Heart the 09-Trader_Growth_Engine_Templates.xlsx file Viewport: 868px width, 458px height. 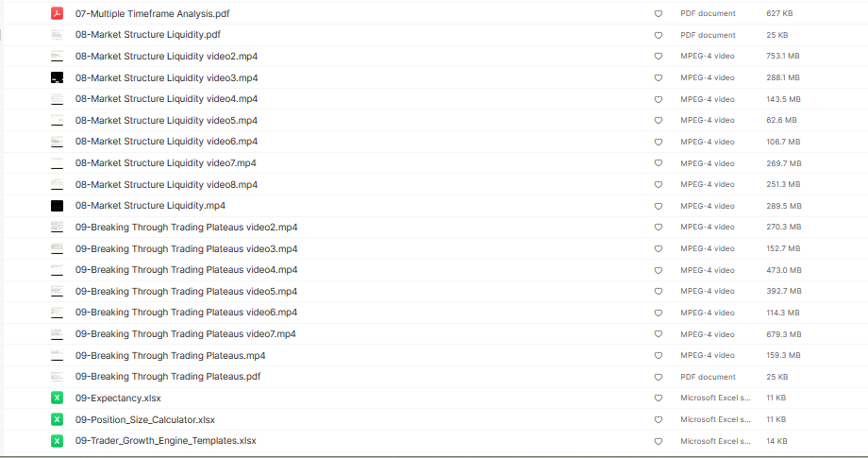[659, 441]
